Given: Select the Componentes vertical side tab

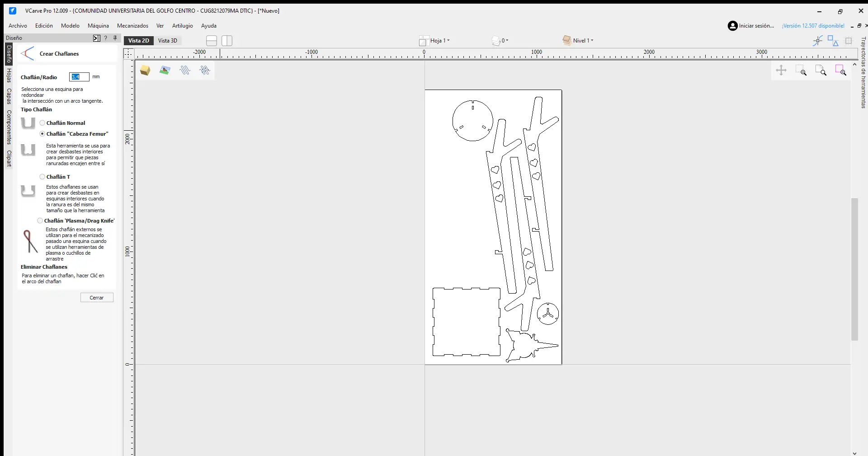Looking at the screenshot, I should [x=9, y=127].
